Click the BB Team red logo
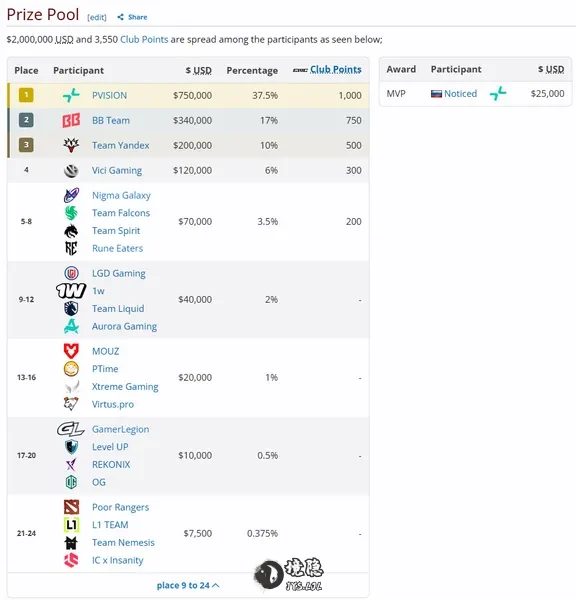The width and height of the screenshot is (576, 600). tap(71, 120)
